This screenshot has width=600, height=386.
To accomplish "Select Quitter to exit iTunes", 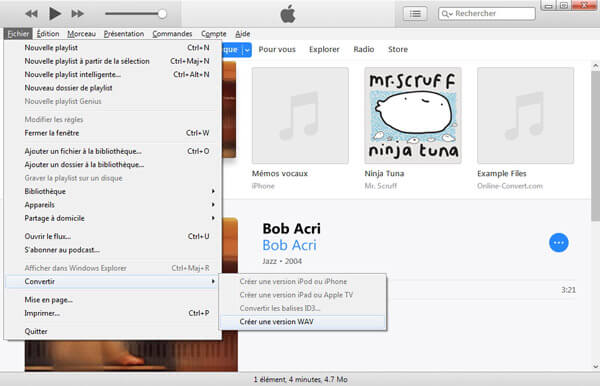I will [x=112, y=331].
